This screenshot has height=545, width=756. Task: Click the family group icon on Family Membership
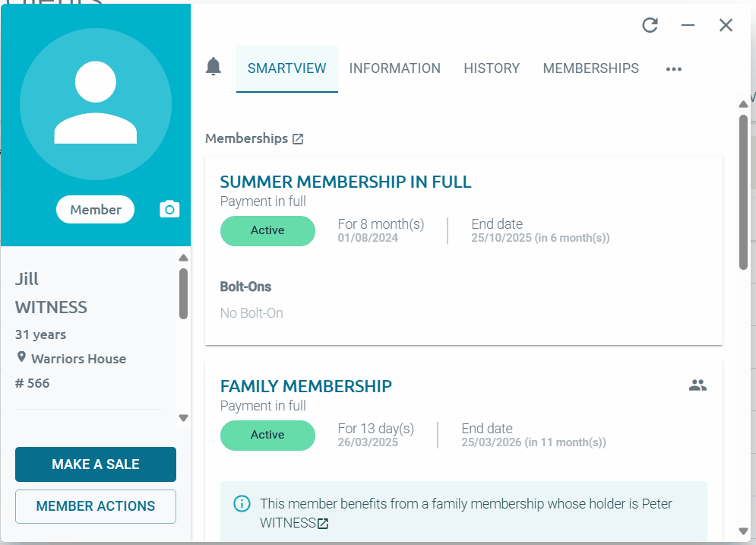point(697,385)
